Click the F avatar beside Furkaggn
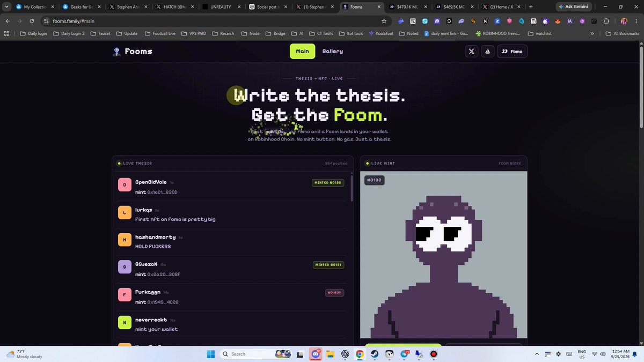The width and height of the screenshot is (644, 362). [125, 294]
